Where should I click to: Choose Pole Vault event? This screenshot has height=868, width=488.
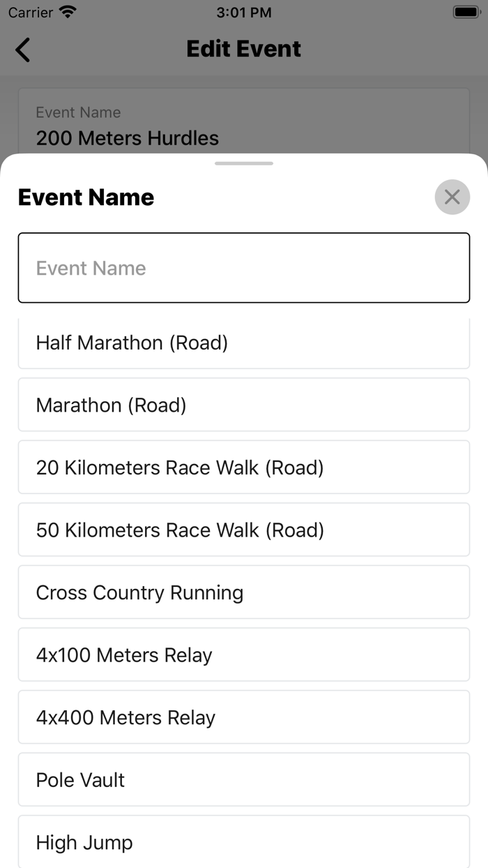point(244,779)
